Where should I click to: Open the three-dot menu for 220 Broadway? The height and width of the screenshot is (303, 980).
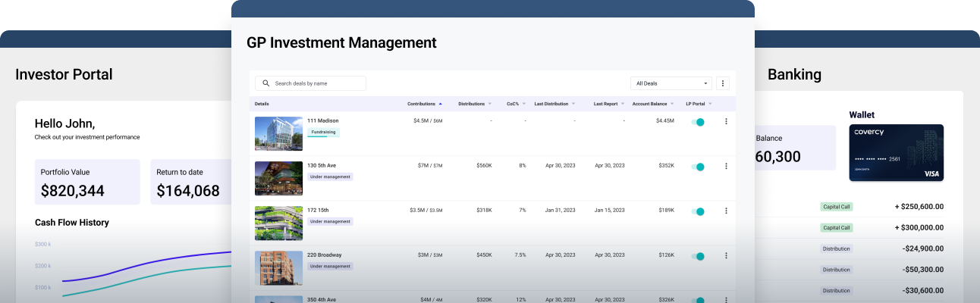point(726,255)
